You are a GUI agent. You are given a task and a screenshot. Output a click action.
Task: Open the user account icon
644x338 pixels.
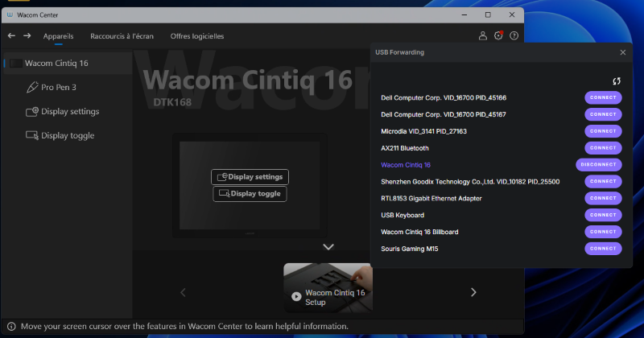tap(482, 35)
